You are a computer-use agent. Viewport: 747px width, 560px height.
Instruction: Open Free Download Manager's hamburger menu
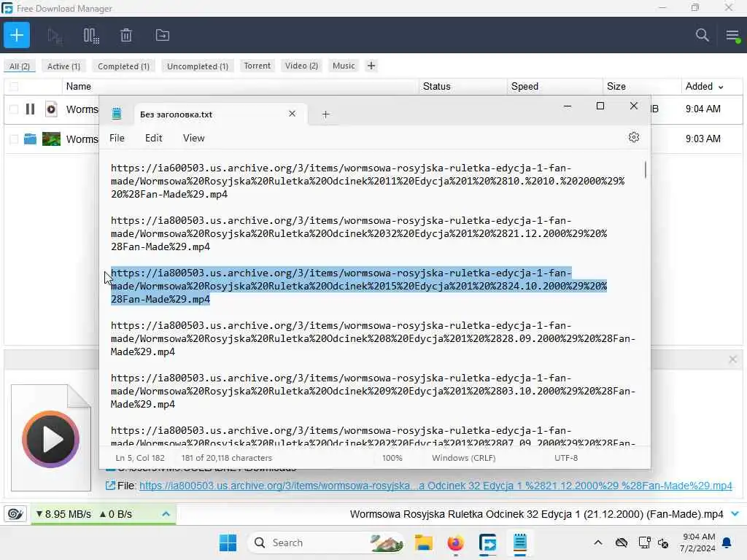pos(732,35)
